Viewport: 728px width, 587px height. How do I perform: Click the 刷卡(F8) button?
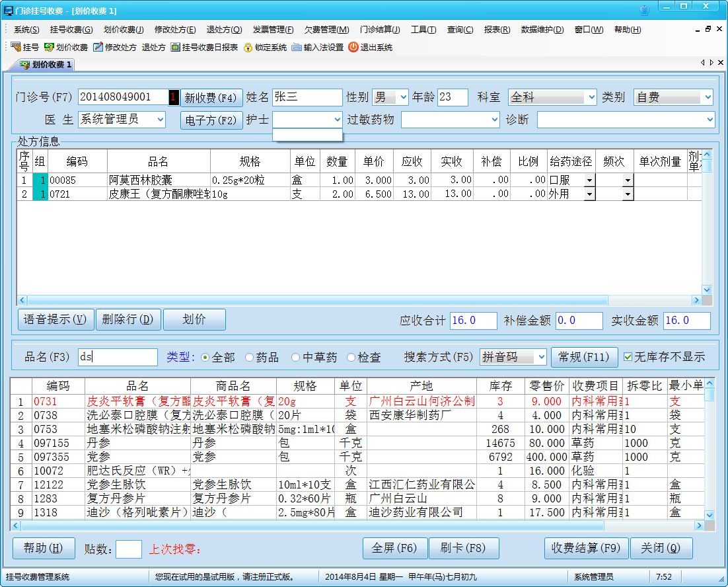[x=463, y=549]
